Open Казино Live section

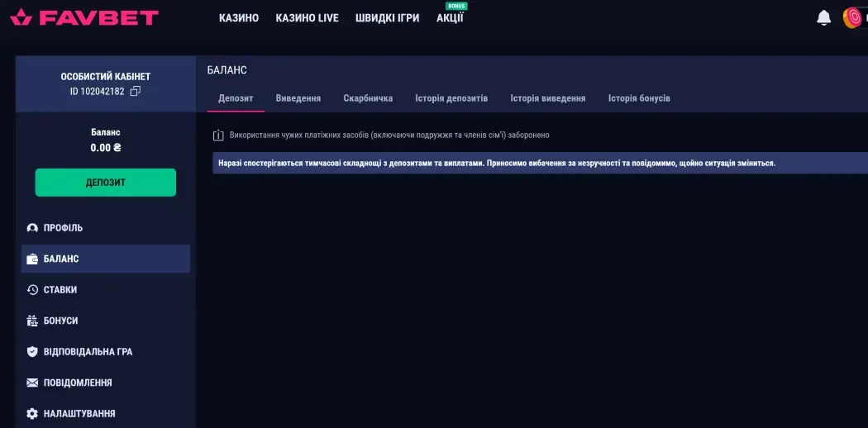tap(308, 17)
